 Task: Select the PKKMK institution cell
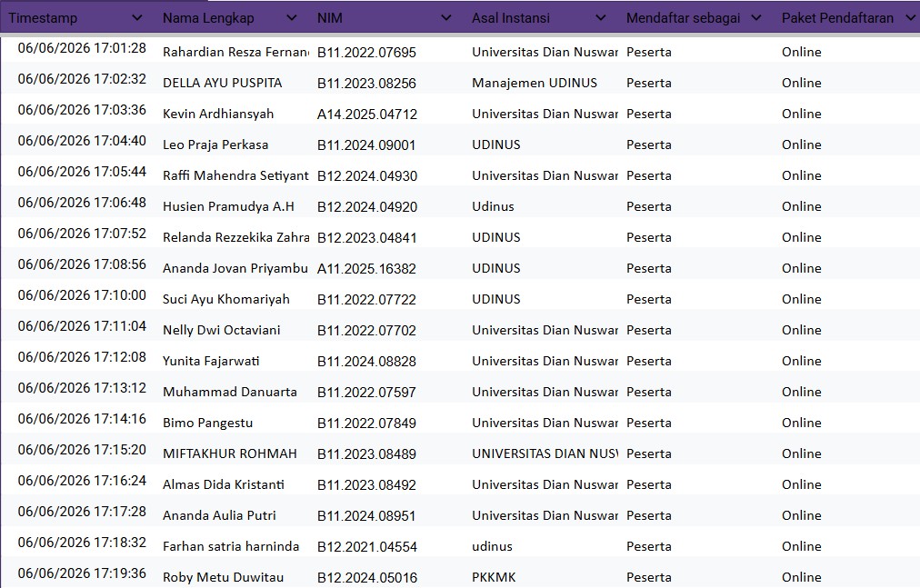542,577
